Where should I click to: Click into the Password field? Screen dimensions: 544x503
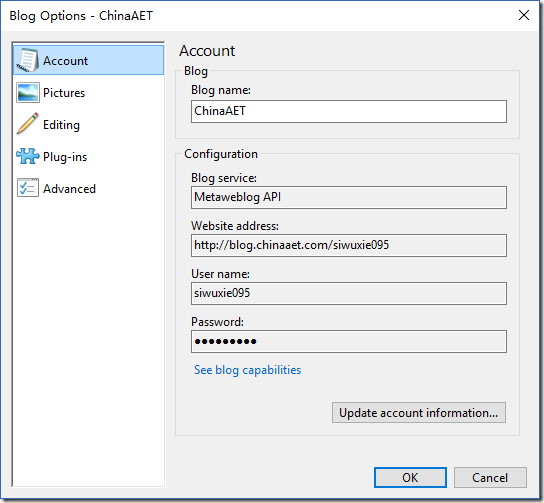(x=349, y=341)
